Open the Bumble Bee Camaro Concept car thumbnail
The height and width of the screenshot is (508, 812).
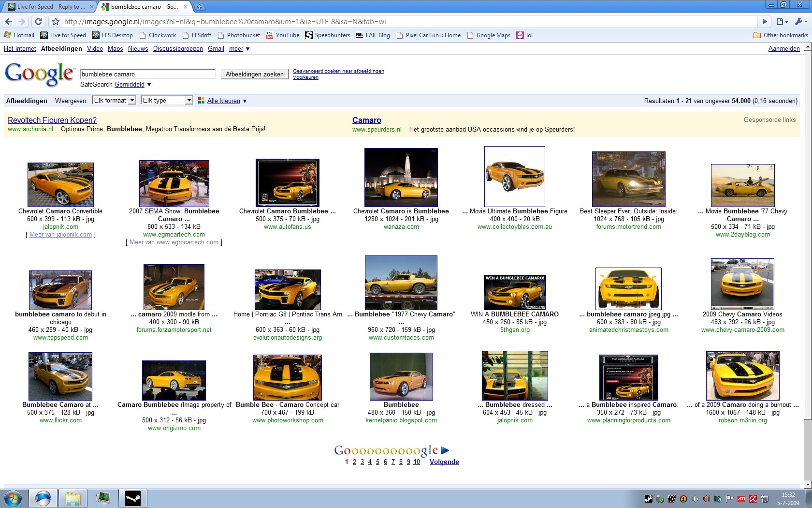[x=288, y=377]
